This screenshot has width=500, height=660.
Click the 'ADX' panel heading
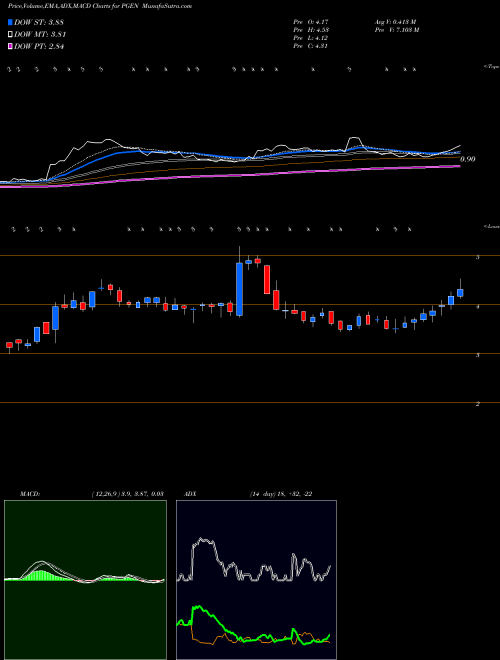pos(190,494)
